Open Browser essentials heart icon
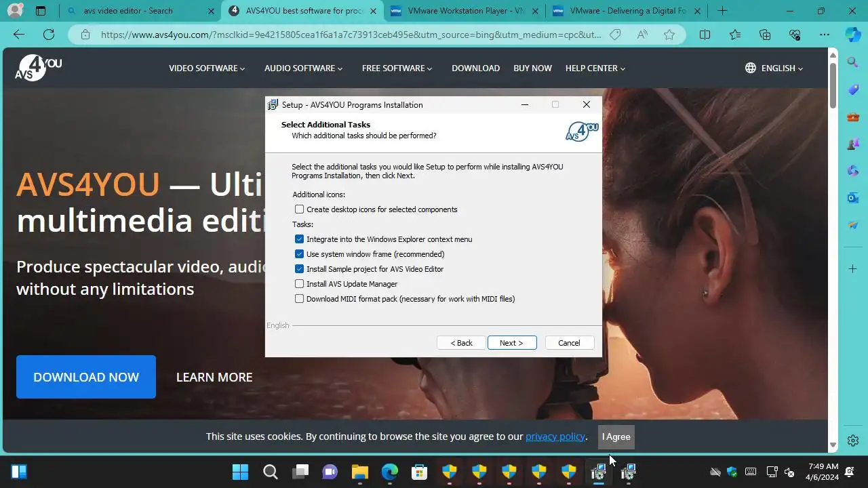 (x=795, y=35)
